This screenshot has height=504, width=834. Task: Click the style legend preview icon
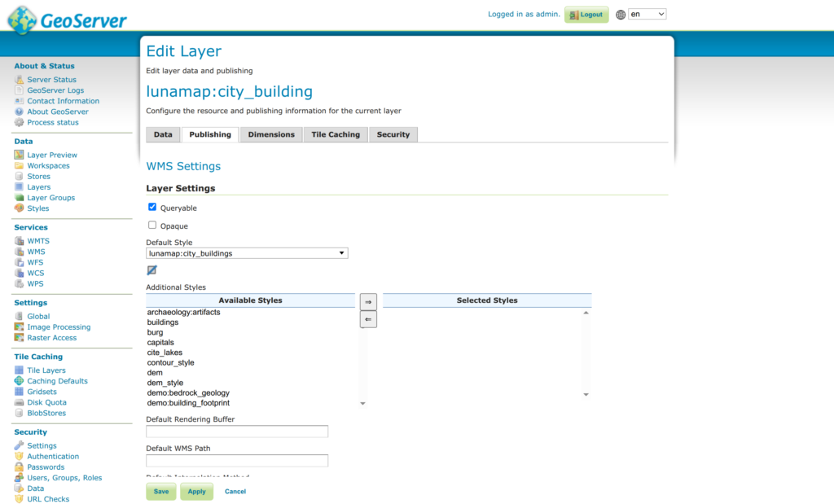(x=151, y=270)
